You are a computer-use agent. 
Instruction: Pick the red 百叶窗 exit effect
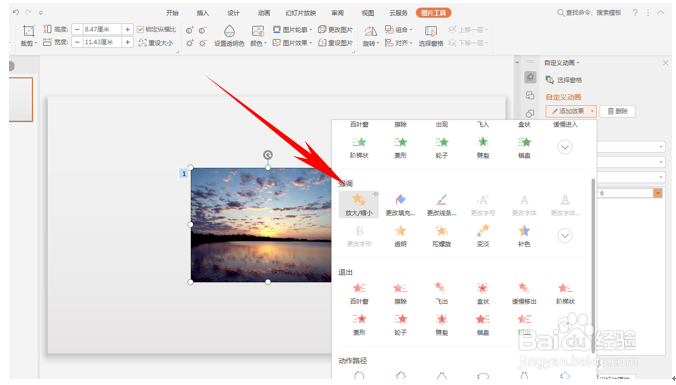point(359,293)
